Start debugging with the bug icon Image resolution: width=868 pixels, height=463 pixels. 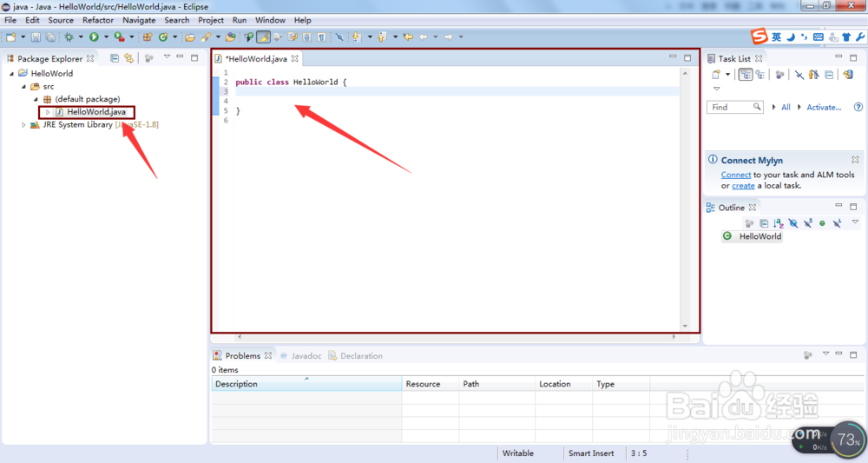click(x=69, y=37)
